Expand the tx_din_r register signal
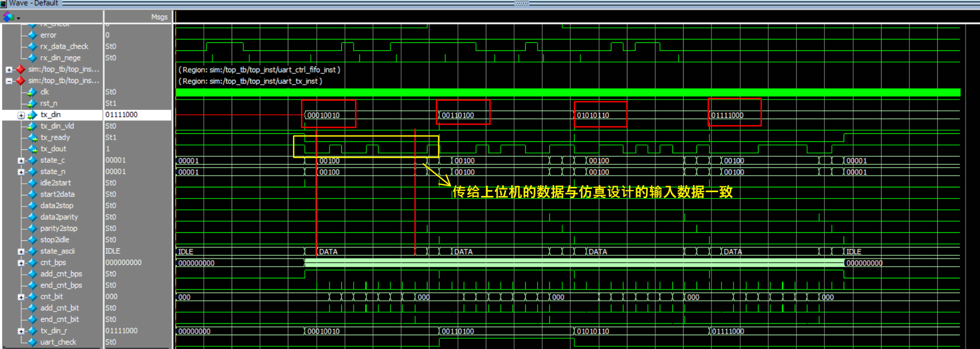980x349 pixels. pos(21,331)
